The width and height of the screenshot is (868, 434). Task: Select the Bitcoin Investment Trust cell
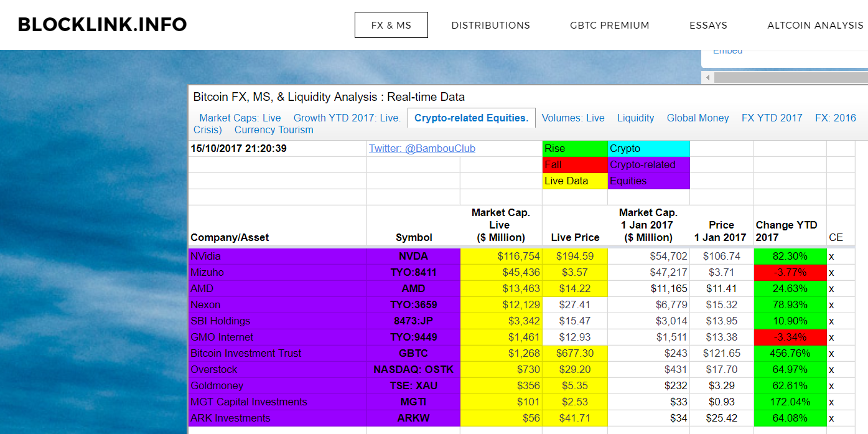[x=278, y=353]
